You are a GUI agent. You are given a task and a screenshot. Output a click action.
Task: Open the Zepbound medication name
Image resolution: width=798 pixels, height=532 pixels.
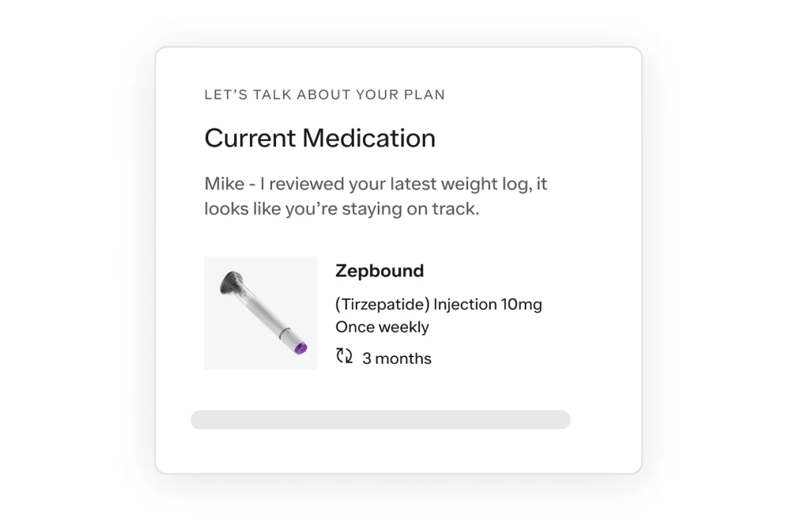(379, 271)
